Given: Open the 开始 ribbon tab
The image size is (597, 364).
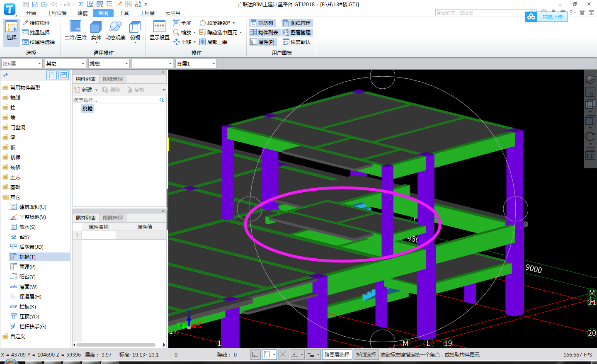Looking at the screenshot, I should coord(31,13).
